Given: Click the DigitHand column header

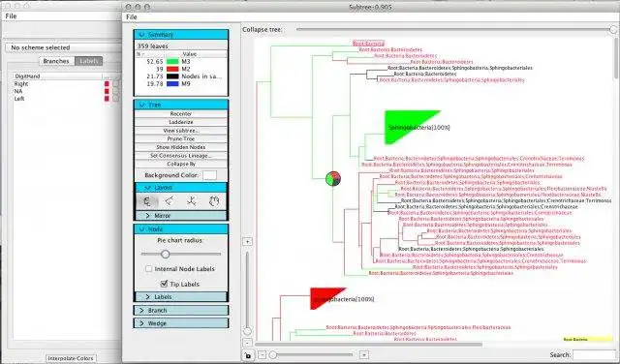Looking at the screenshot, I should 57,76.
